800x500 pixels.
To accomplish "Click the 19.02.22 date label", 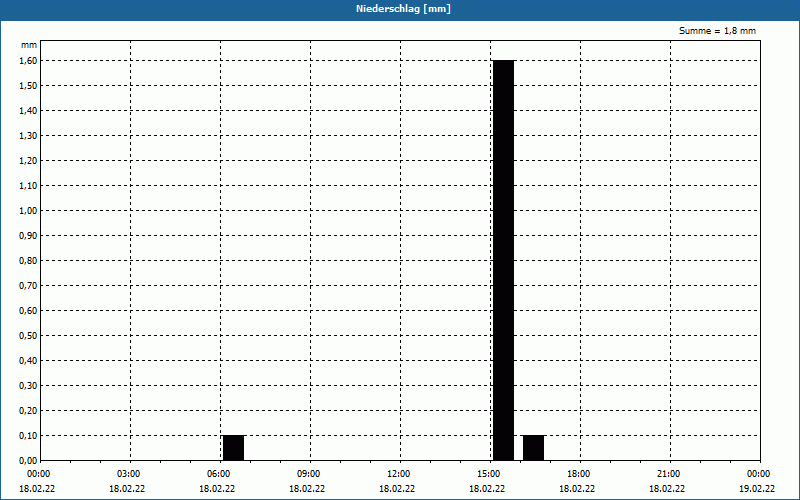I will (x=757, y=489).
